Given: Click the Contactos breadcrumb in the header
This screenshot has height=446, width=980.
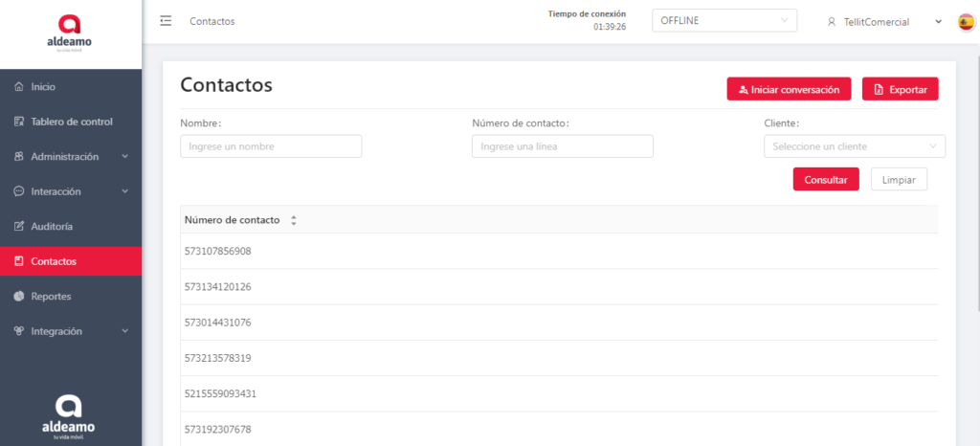Looking at the screenshot, I should point(212,21).
